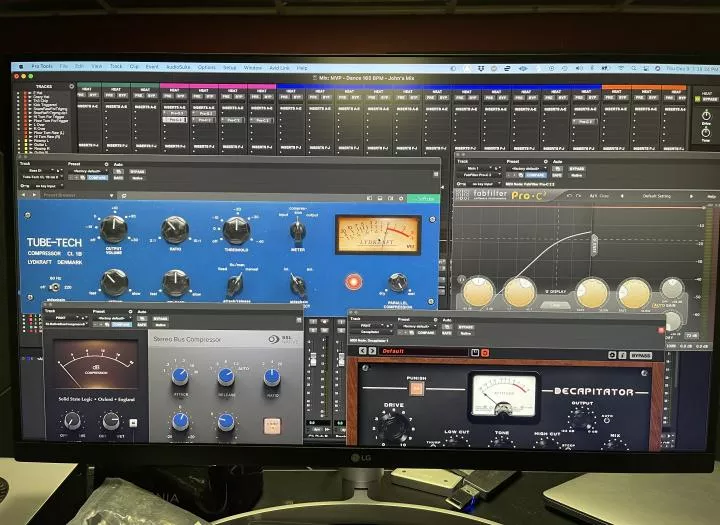Click the Tube-Tech Parallel Compression knob
720x525 pixels.
[x=398, y=282]
